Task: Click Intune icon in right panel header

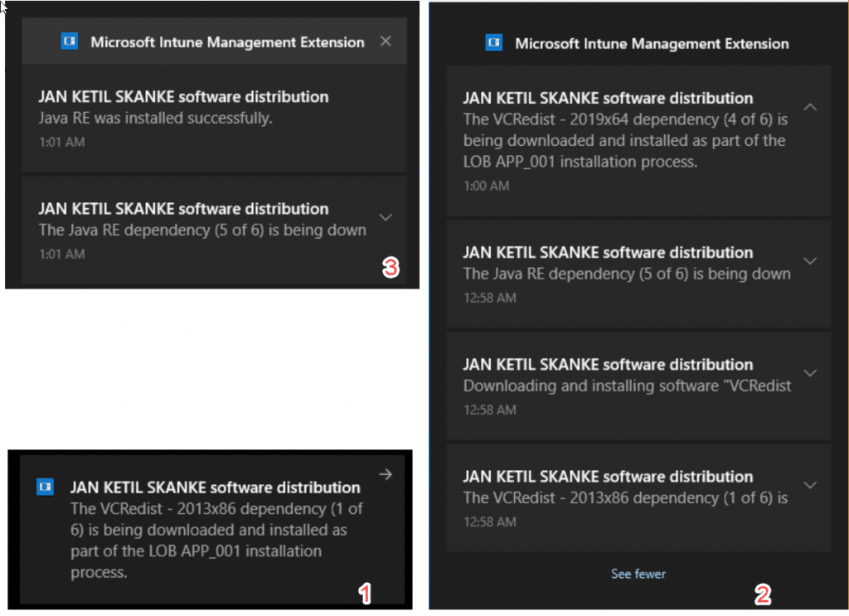Action: [x=493, y=42]
